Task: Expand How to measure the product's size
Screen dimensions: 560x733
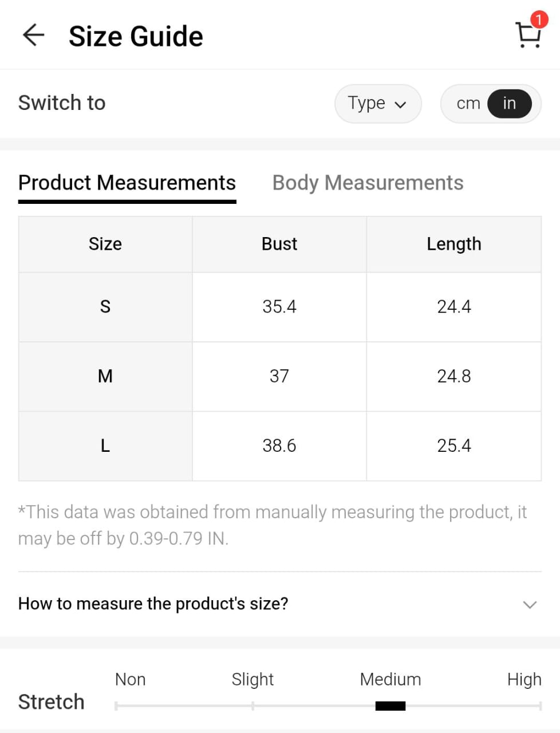Action: point(153,604)
